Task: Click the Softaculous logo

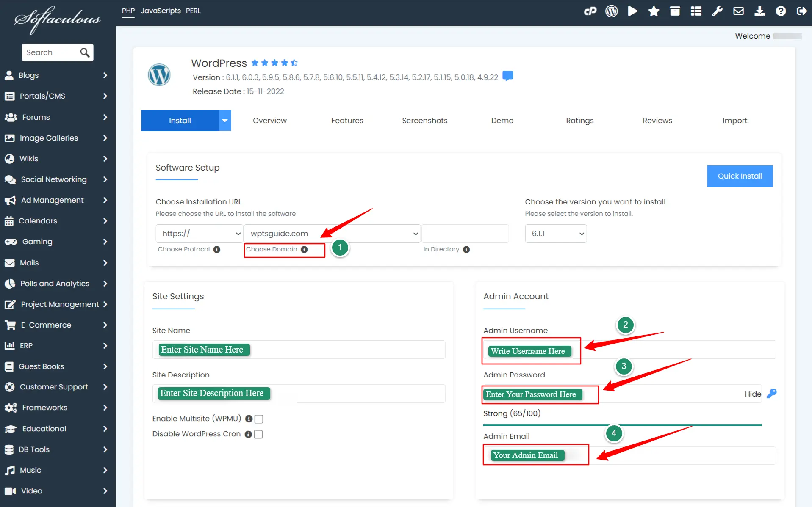Action: point(57,19)
